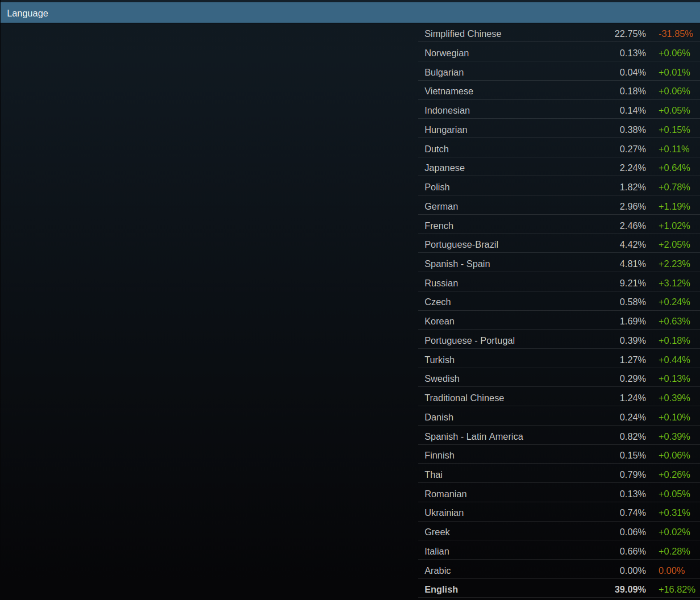This screenshot has height=600, width=700.
Task: Select the Hungarian language row
Action: [559, 130]
